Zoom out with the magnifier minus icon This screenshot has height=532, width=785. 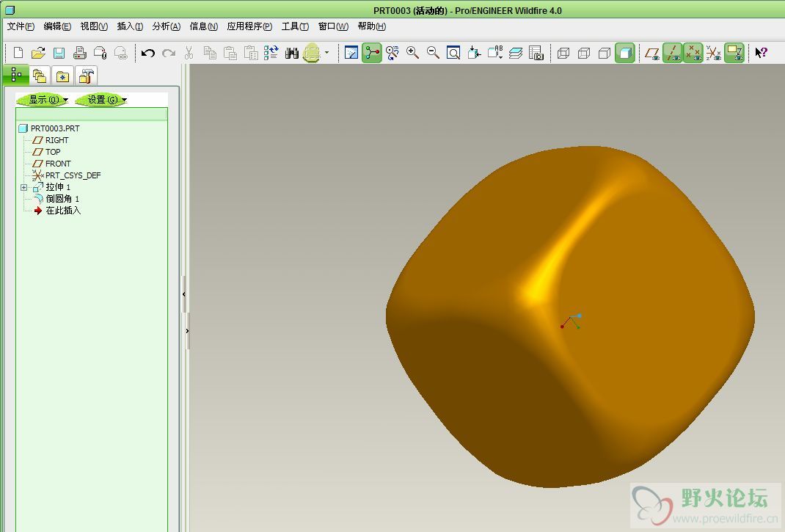point(433,53)
